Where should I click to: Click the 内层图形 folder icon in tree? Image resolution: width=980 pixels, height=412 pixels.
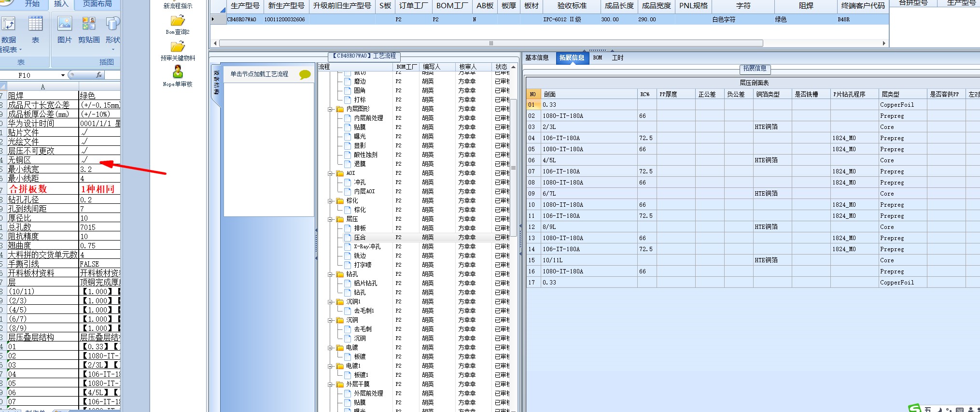click(x=340, y=109)
